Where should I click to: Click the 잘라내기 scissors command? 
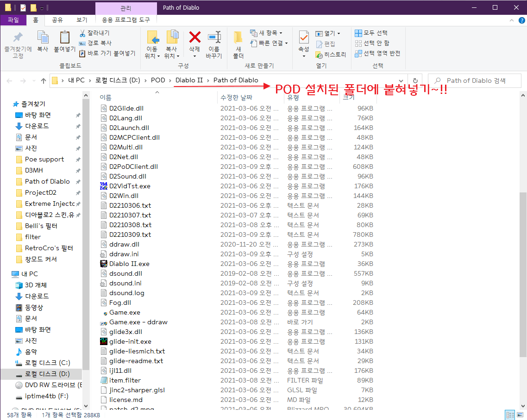tap(94, 33)
